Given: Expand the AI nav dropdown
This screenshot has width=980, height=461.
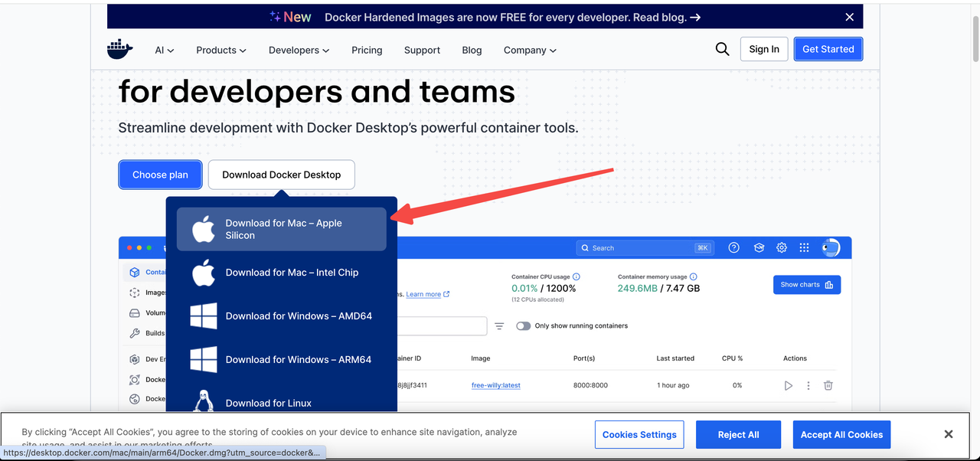Looking at the screenshot, I should click(x=165, y=50).
